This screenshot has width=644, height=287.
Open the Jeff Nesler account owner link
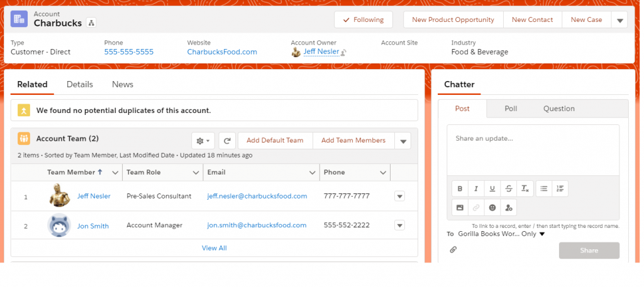pos(321,51)
